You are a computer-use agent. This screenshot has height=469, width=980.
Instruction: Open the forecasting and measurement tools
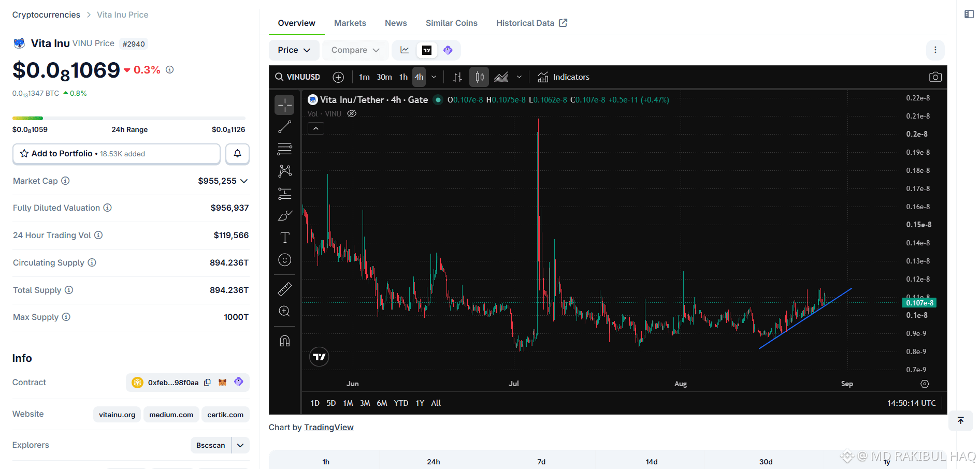coord(285,194)
